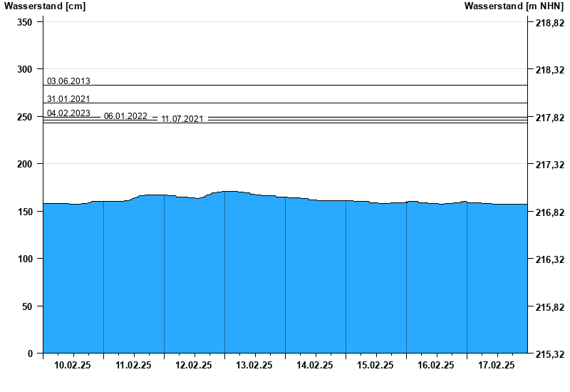The width and height of the screenshot is (570, 392).
Task: Click the Wasserstand [m NHN] axis title
Action: pyautogui.click(x=514, y=6)
